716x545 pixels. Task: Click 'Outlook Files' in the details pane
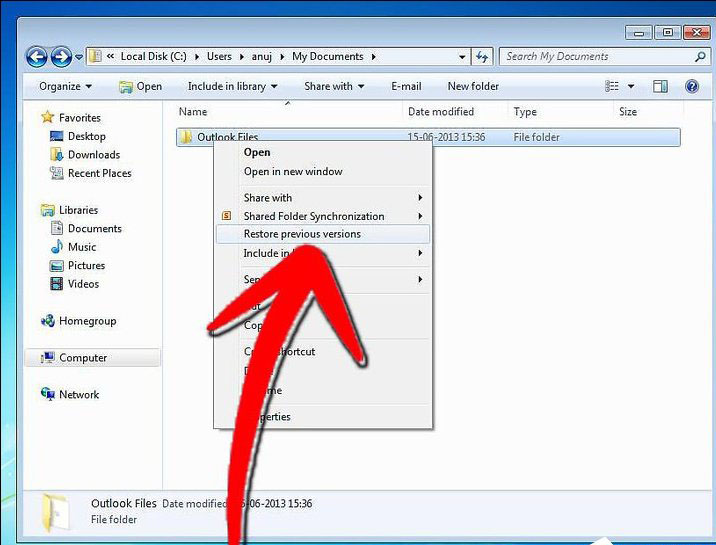coord(124,503)
